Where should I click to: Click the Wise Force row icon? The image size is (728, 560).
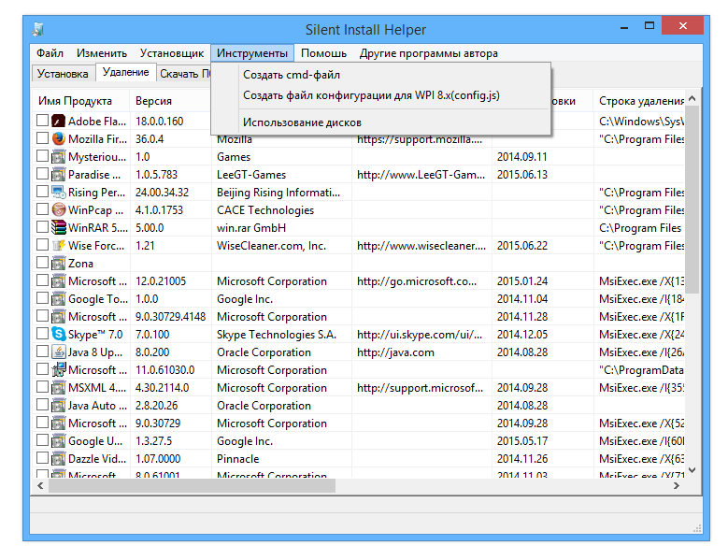[58, 246]
